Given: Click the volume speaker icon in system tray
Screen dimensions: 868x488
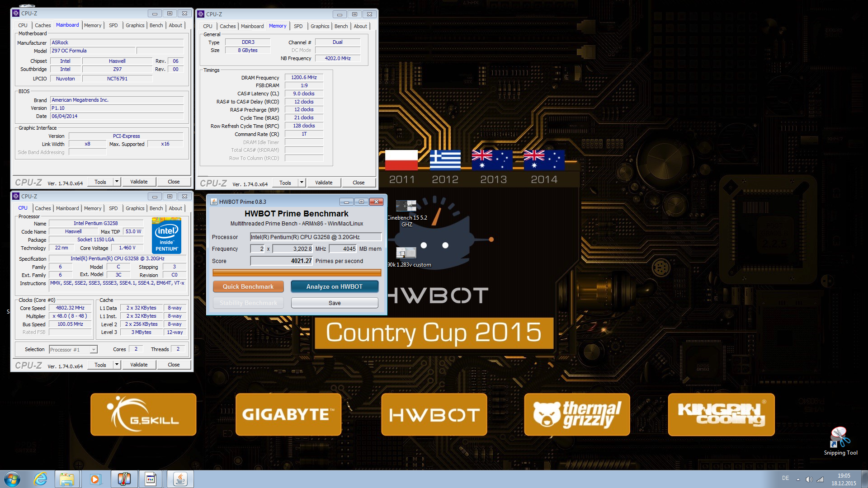Looking at the screenshot, I should click(x=809, y=479).
